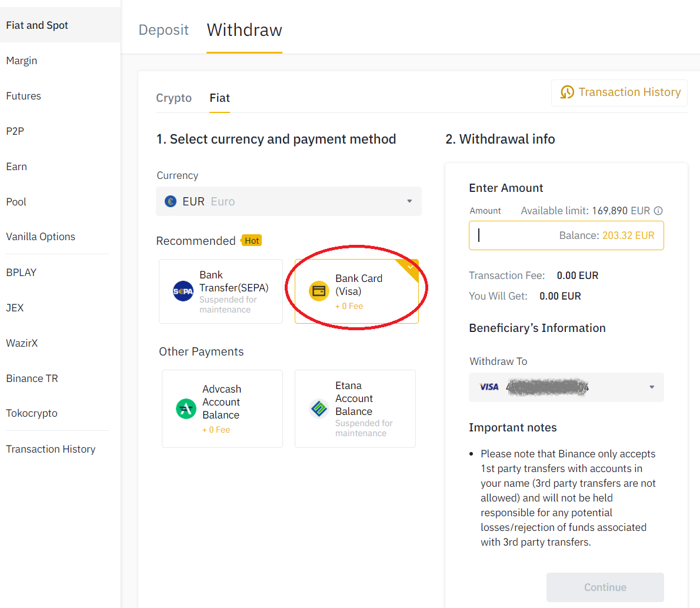Screen dimensions: 700x608
Task: Select Bank Transfer(SEPA) payment card
Action: [x=221, y=291]
